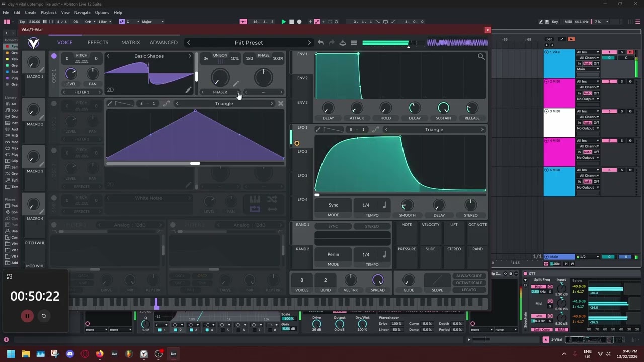Screen dimensions: 644x362
Task: Click the expand arrows icon beside Set
Action: pos(562,39)
